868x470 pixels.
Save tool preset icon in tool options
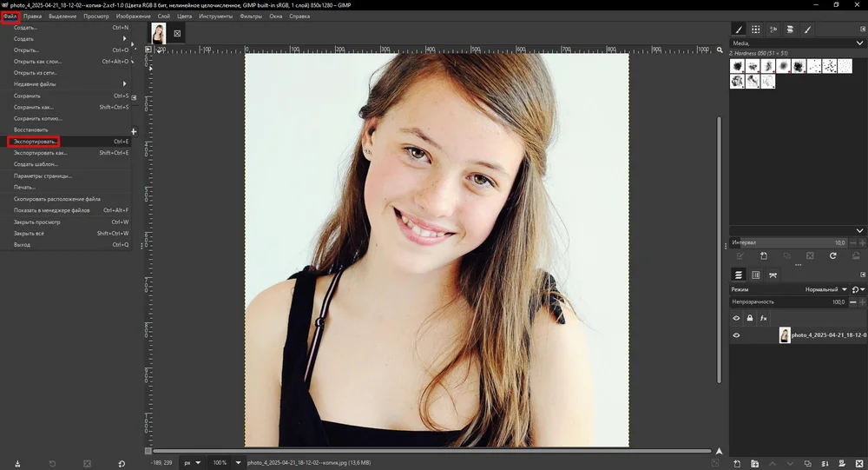click(17, 463)
